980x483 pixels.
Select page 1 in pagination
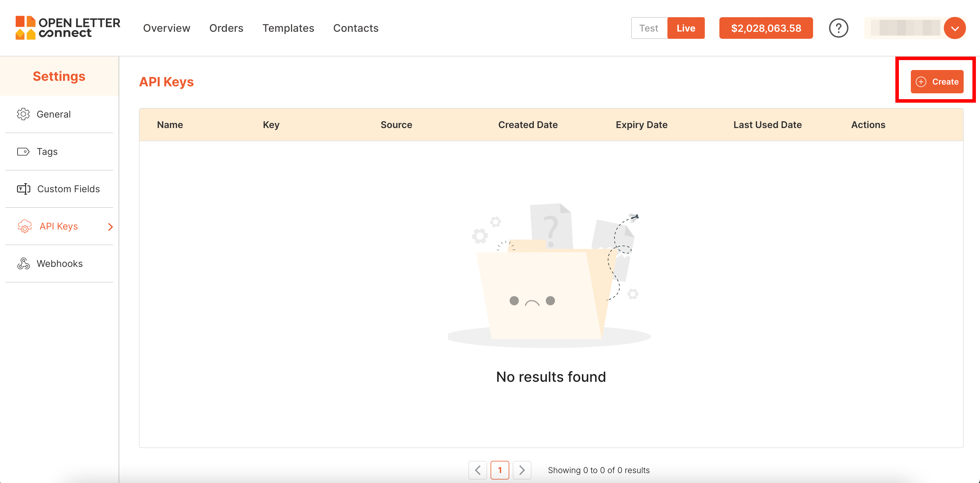pyautogui.click(x=500, y=470)
